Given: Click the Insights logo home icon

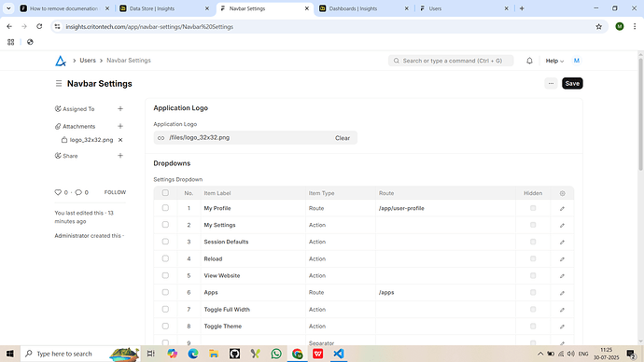Looking at the screenshot, I should [61, 61].
